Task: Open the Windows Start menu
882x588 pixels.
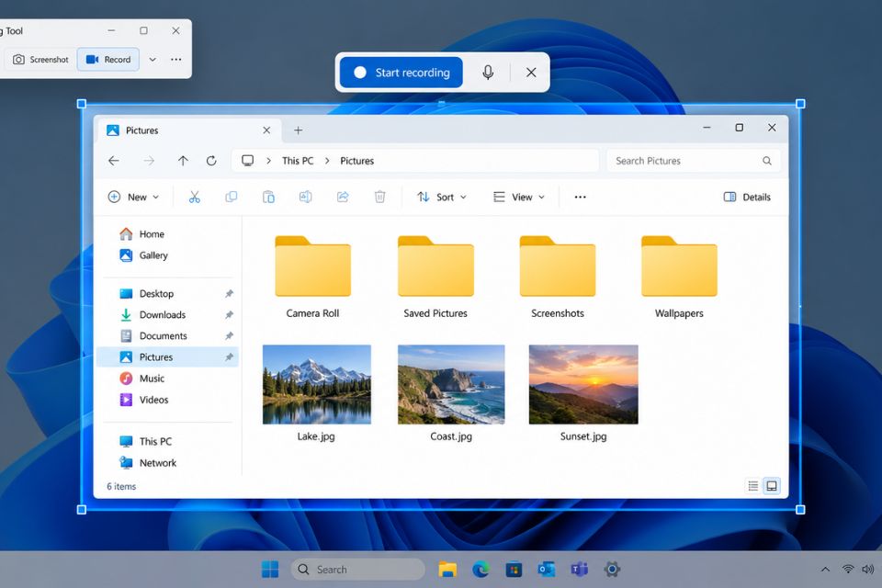Action: point(270,570)
